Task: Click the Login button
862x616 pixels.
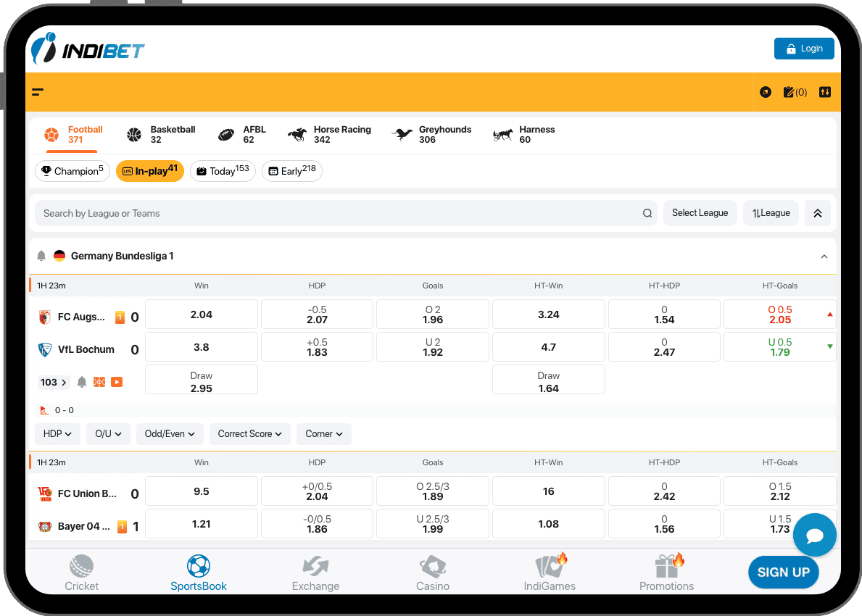Action: [804, 49]
